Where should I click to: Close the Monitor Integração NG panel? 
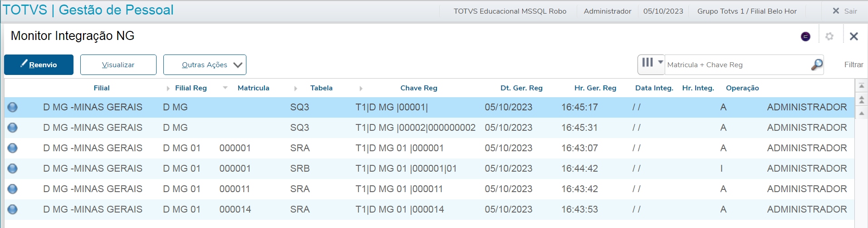tap(854, 36)
